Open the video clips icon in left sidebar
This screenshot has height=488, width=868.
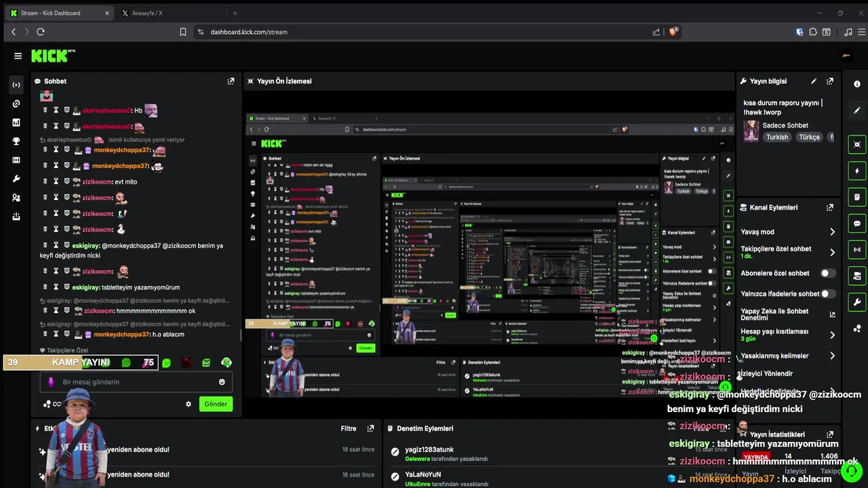coord(16,160)
